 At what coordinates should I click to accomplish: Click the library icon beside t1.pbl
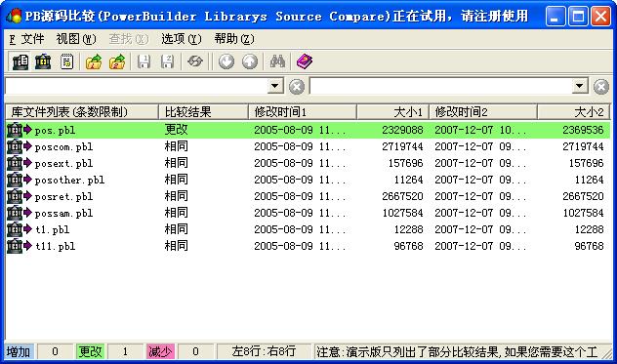click(x=15, y=229)
